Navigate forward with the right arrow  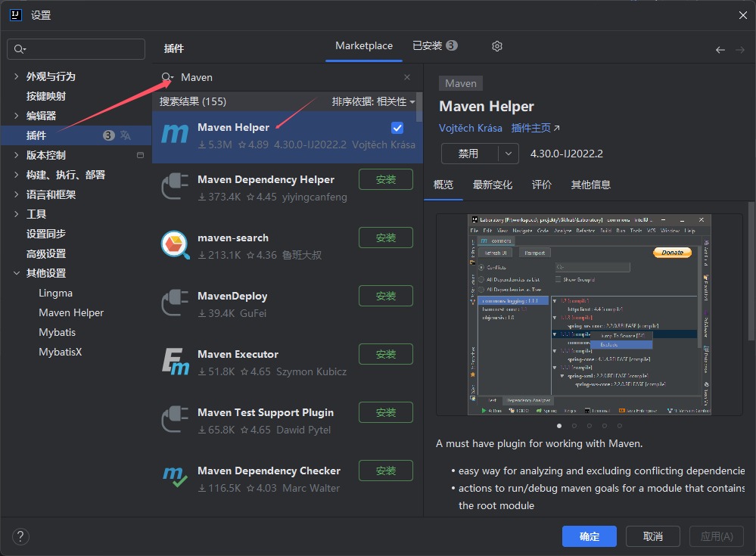pos(739,50)
